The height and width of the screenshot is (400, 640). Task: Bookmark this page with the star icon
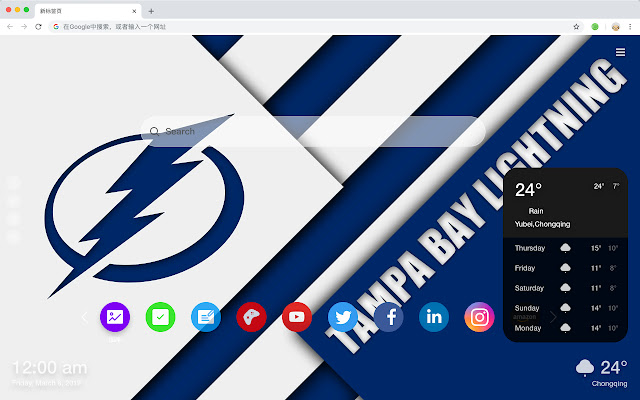click(x=576, y=27)
